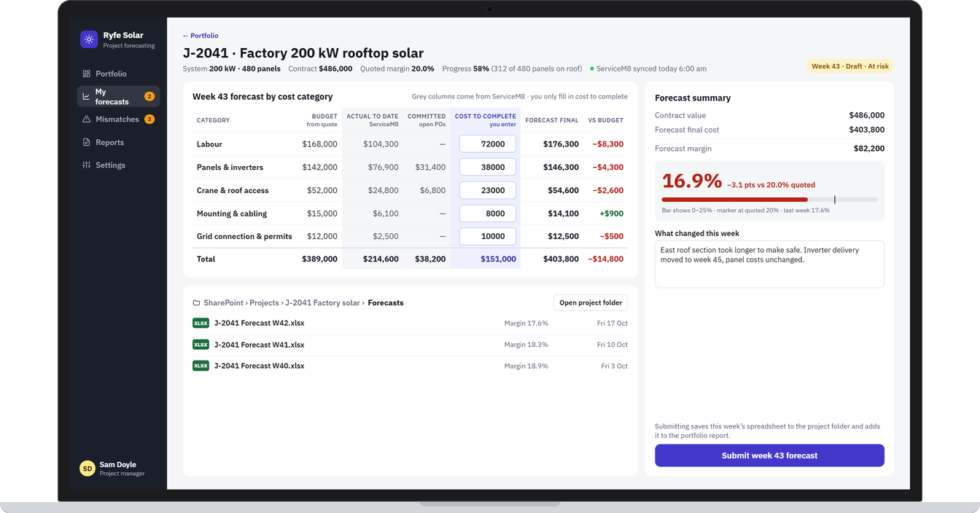
Task: Click Projects in the breadcrumb path
Action: [264, 303]
